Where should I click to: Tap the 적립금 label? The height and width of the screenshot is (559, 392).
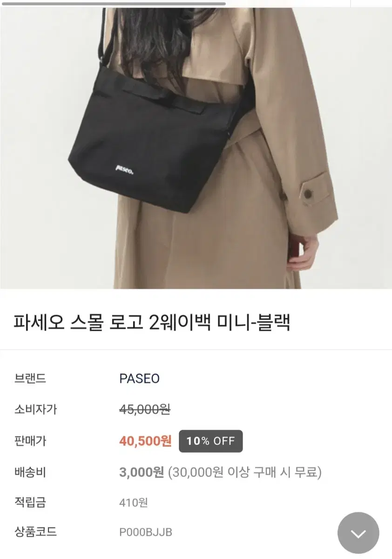(x=30, y=503)
